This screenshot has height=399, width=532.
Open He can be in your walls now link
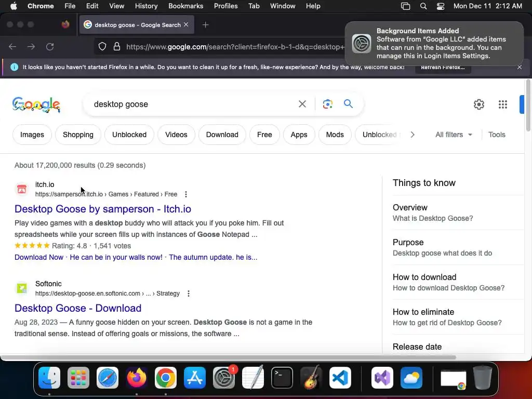coord(116,257)
